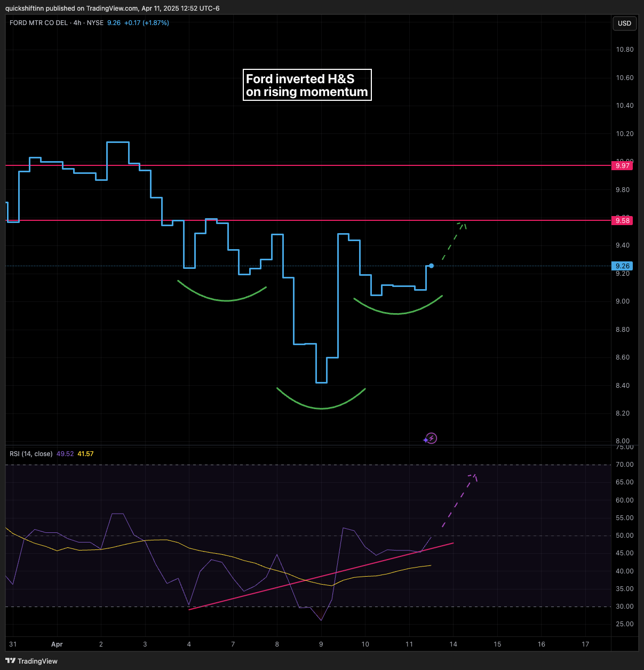This screenshot has width=644, height=670.
Task: Click the RSI moving average value 41.57
Action: (x=85, y=454)
